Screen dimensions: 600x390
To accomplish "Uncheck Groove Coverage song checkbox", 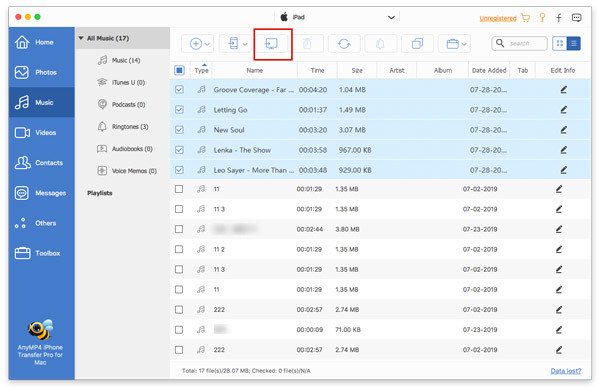I will pos(179,90).
